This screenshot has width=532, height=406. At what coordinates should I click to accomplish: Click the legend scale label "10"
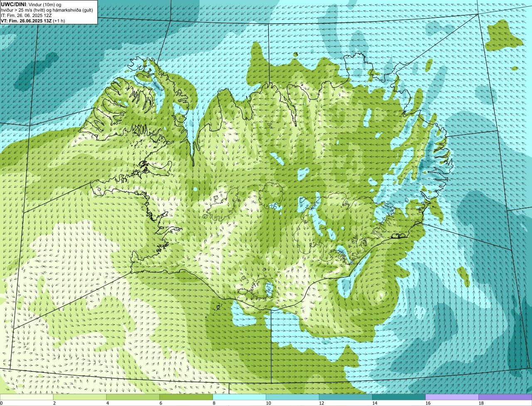(x=268, y=403)
